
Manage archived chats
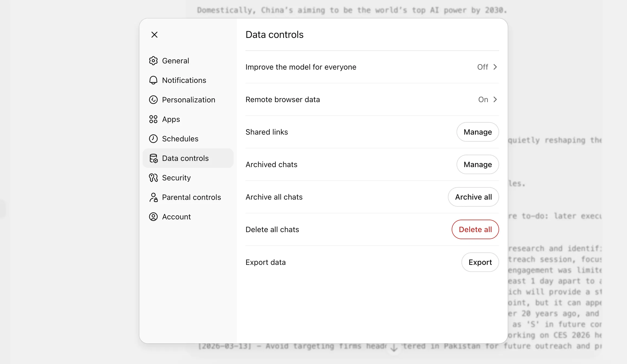point(478,164)
